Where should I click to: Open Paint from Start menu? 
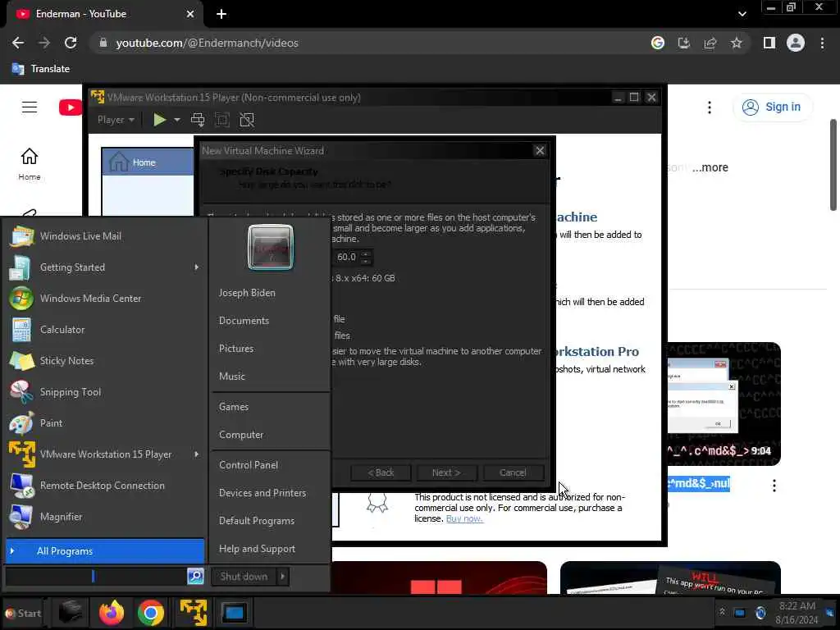coord(51,423)
